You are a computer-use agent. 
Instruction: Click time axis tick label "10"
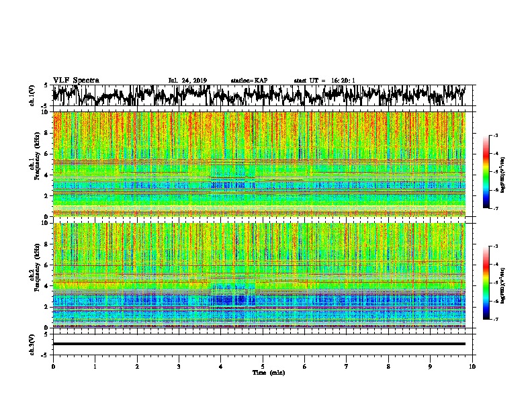(x=472, y=367)
